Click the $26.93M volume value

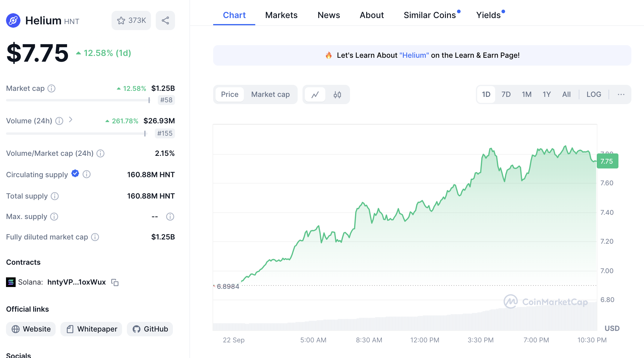[x=159, y=121]
